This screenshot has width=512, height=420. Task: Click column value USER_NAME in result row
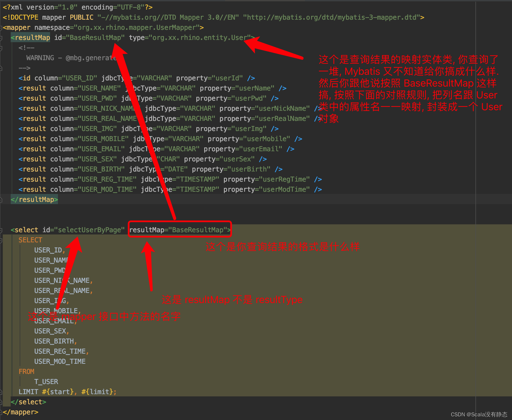pyautogui.click(x=99, y=88)
